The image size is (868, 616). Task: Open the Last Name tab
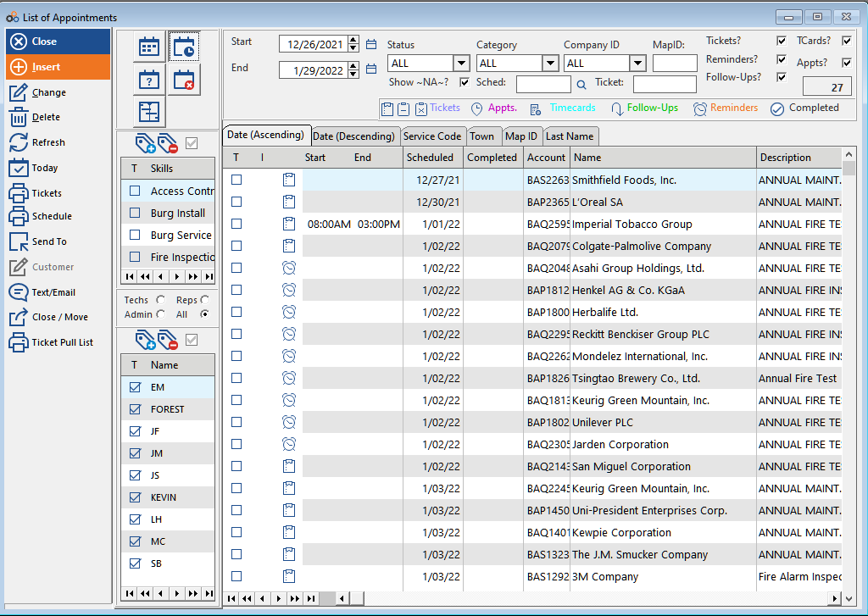570,136
